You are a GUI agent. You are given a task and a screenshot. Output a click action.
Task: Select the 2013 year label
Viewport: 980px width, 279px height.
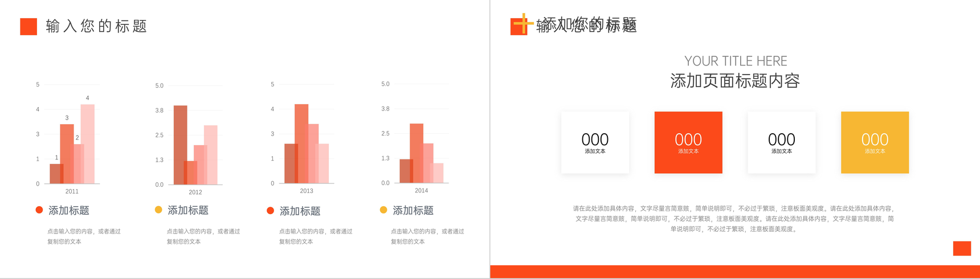click(307, 191)
